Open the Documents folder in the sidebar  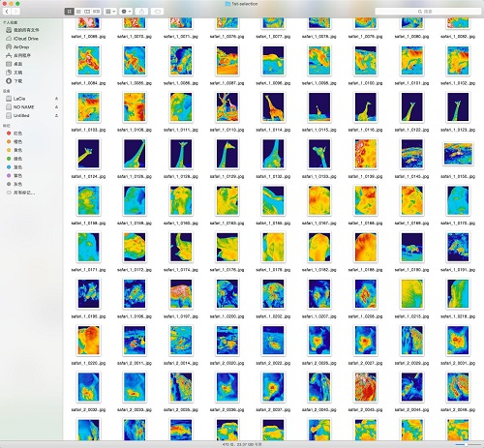[15, 73]
